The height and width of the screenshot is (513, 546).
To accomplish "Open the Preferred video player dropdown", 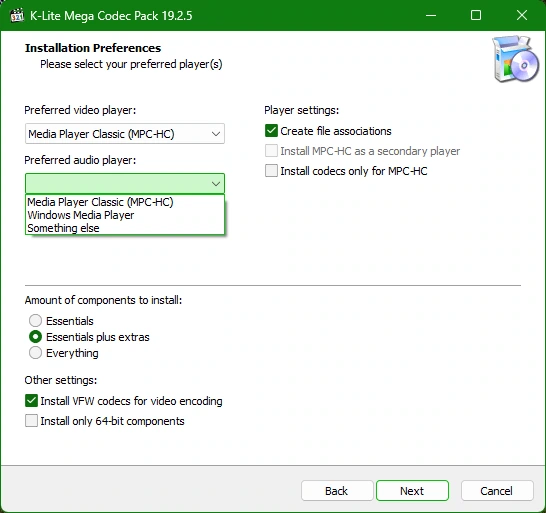I will tap(125, 134).
